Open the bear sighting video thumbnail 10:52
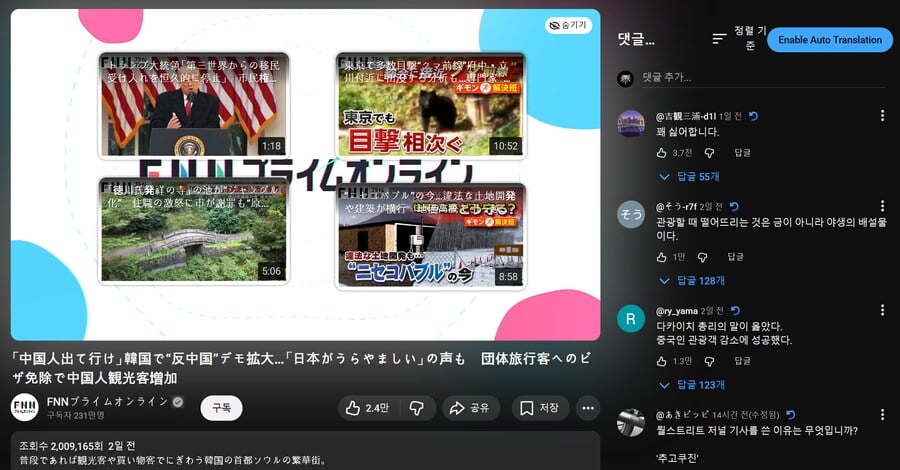 tap(430, 105)
